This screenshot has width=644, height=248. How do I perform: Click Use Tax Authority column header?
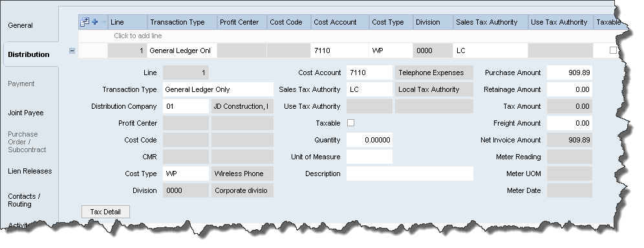(561, 22)
